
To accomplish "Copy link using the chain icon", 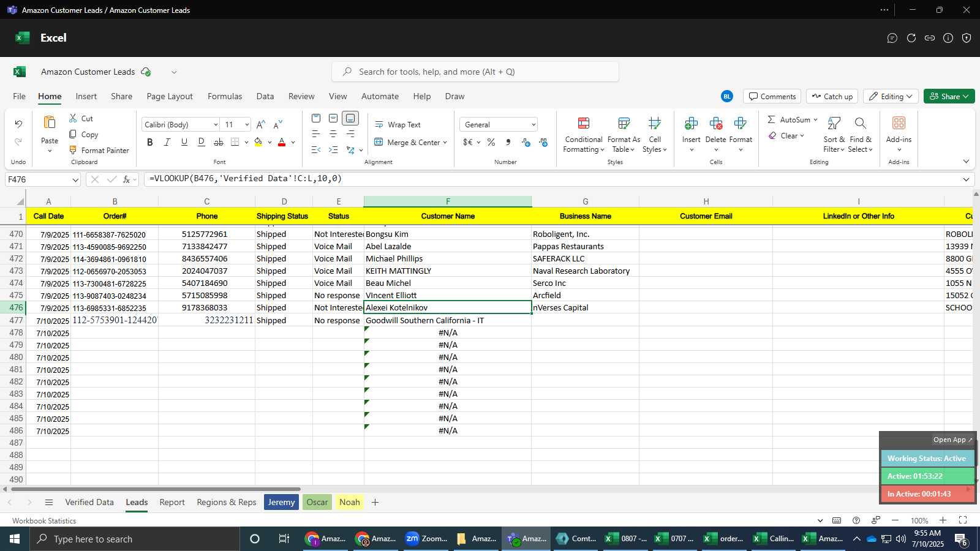I will pyautogui.click(x=930, y=38).
